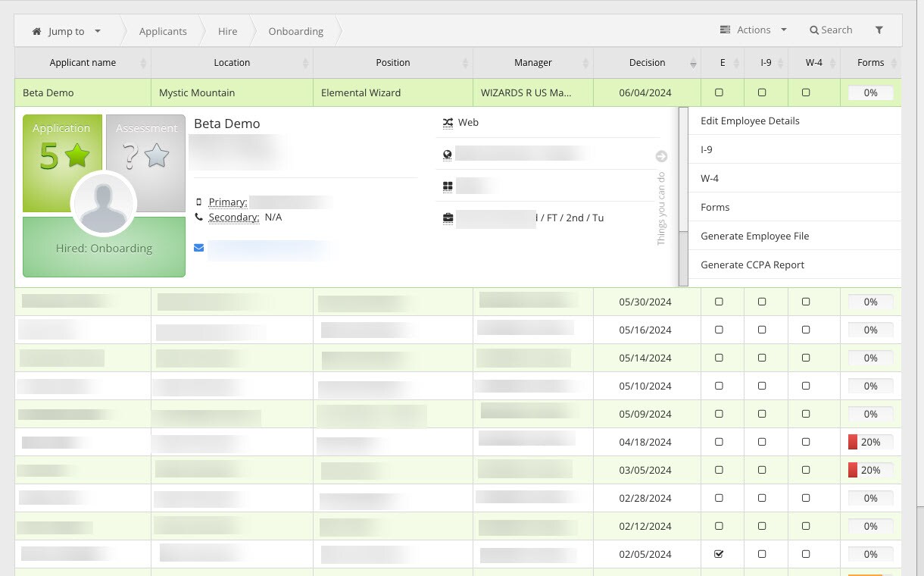
Task: Click the telephone icon by Secondary
Action: [x=198, y=218]
